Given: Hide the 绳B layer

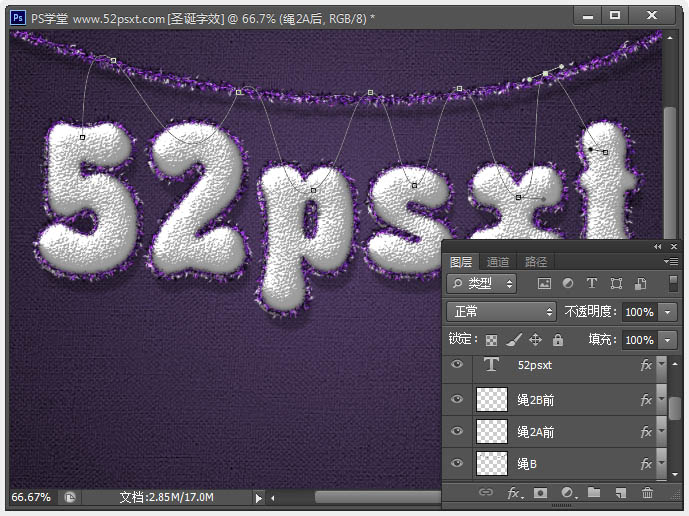Looking at the screenshot, I should [x=457, y=463].
